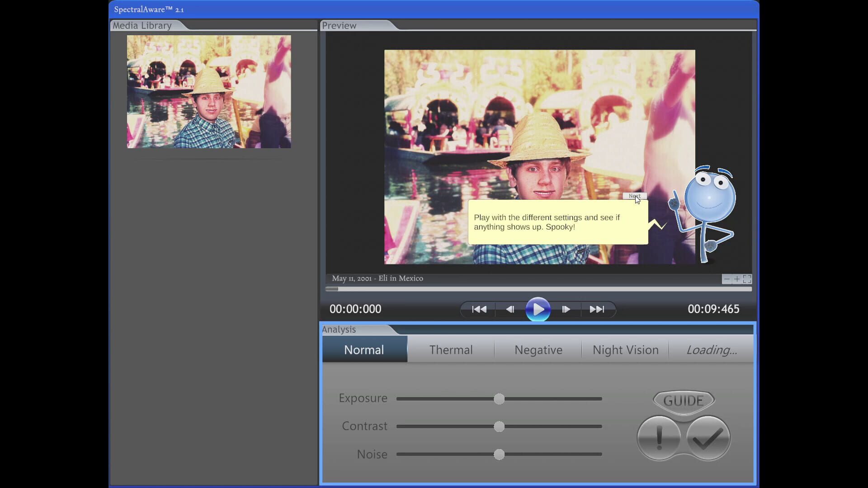Open Night Vision mode
This screenshot has height=488, width=868.
[x=625, y=349]
